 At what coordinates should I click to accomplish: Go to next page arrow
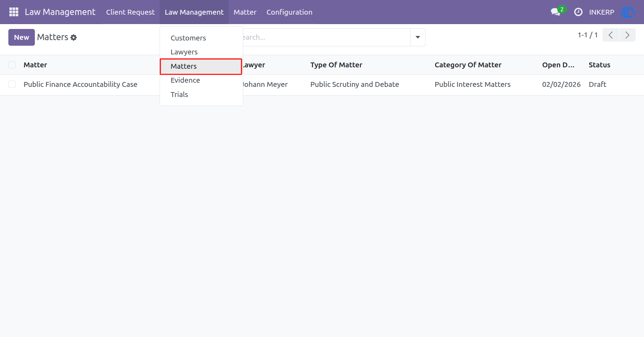627,35
